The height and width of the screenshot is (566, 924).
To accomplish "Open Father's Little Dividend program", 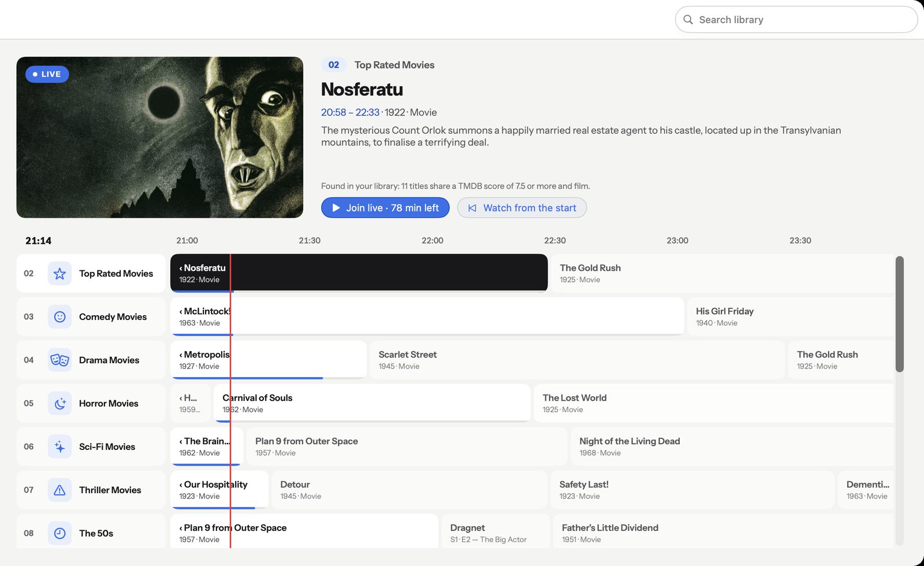I will point(723,531).
